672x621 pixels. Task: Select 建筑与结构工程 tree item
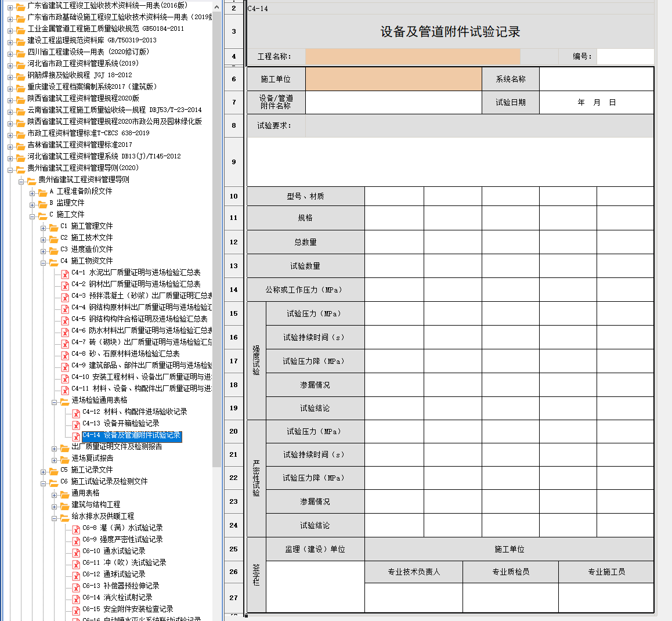(96, 504)
